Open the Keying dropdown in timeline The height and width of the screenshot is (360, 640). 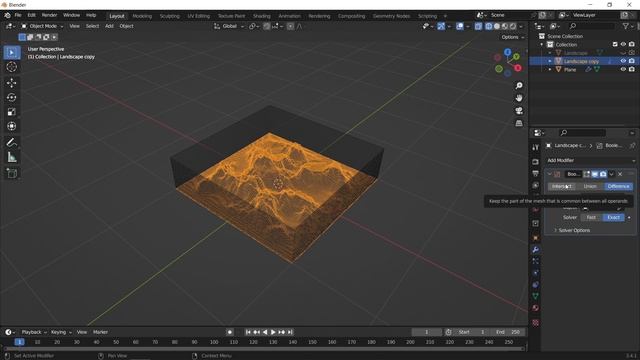click(61, 332)
